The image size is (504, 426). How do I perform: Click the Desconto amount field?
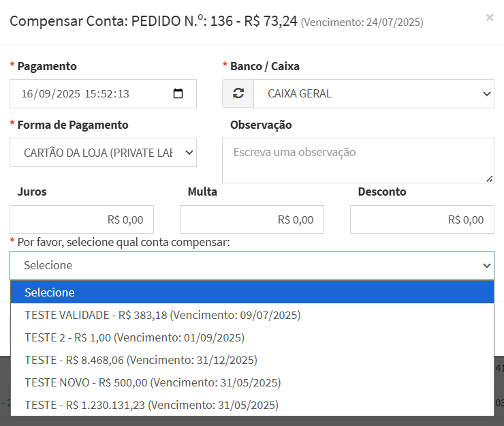[x=422, y=219]
